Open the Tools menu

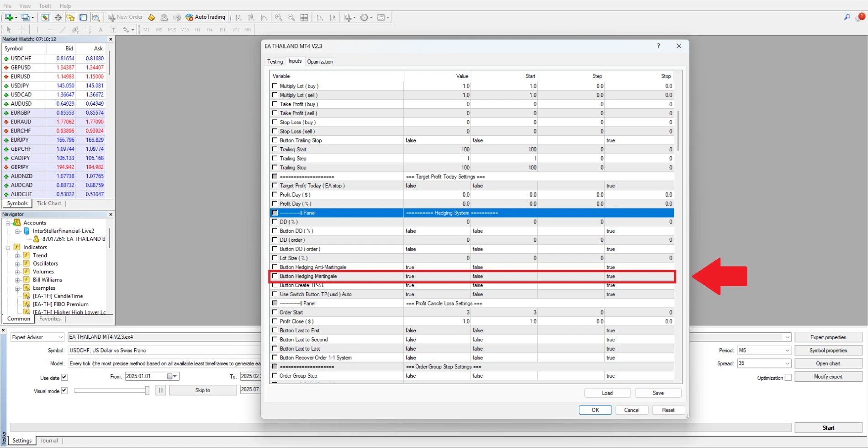45,6
